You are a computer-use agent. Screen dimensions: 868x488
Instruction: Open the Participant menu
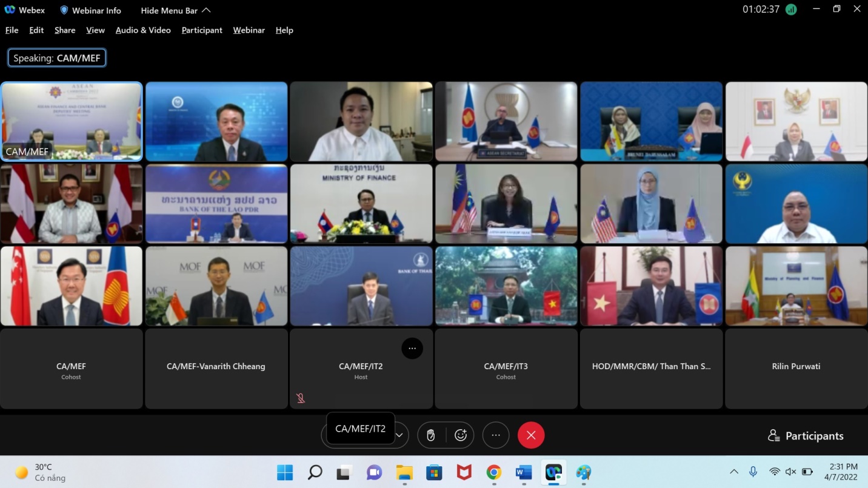point(202,30)
